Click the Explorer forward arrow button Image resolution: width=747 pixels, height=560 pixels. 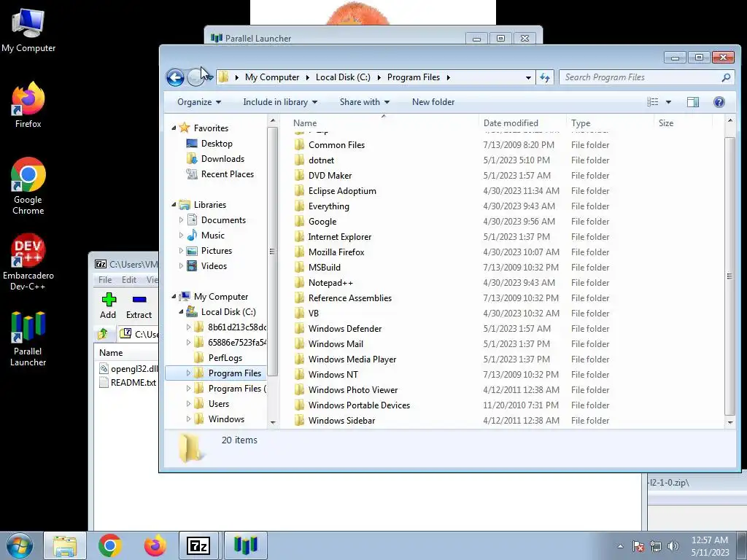point(196,77)
